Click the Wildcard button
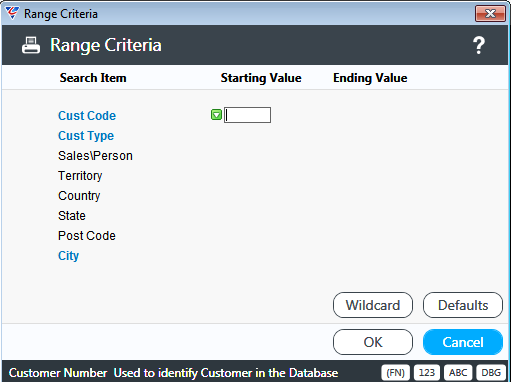Image resolution: width=511 pixels, height=382 pixels. pos(373,305)
